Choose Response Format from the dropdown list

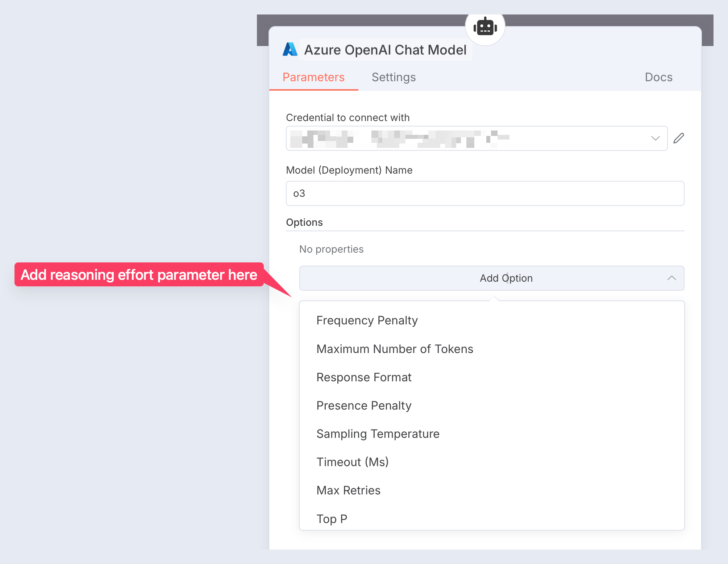[364, 377]
